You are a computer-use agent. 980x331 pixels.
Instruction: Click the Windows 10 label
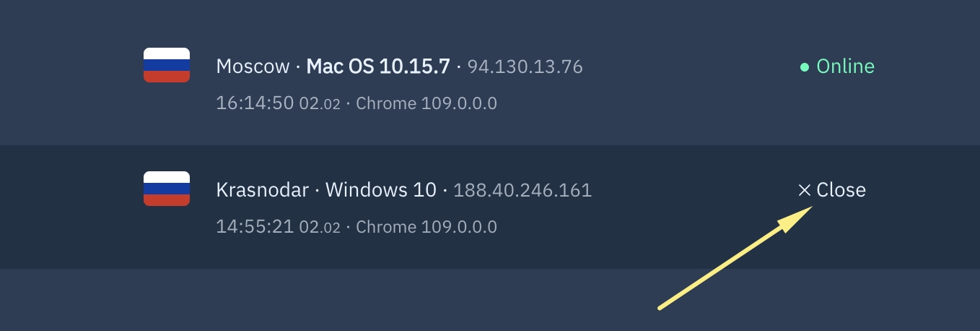pyautogui.click(x=381, y=190)
